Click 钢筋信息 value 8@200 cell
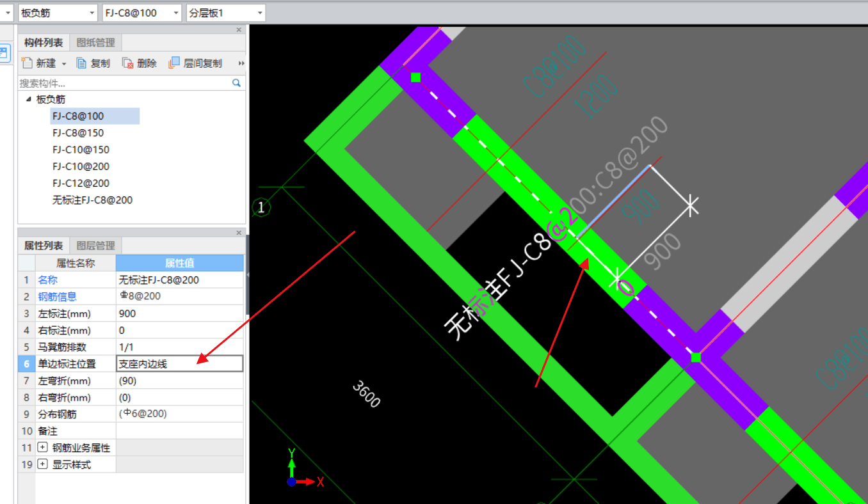This screenshot has height=504, width=868. coord(180,297)
